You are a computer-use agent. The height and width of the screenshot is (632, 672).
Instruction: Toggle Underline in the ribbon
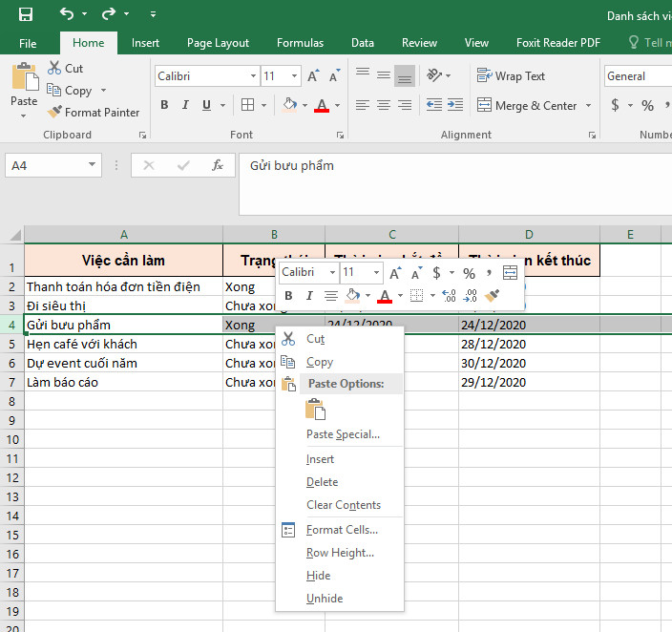[206, 105]
